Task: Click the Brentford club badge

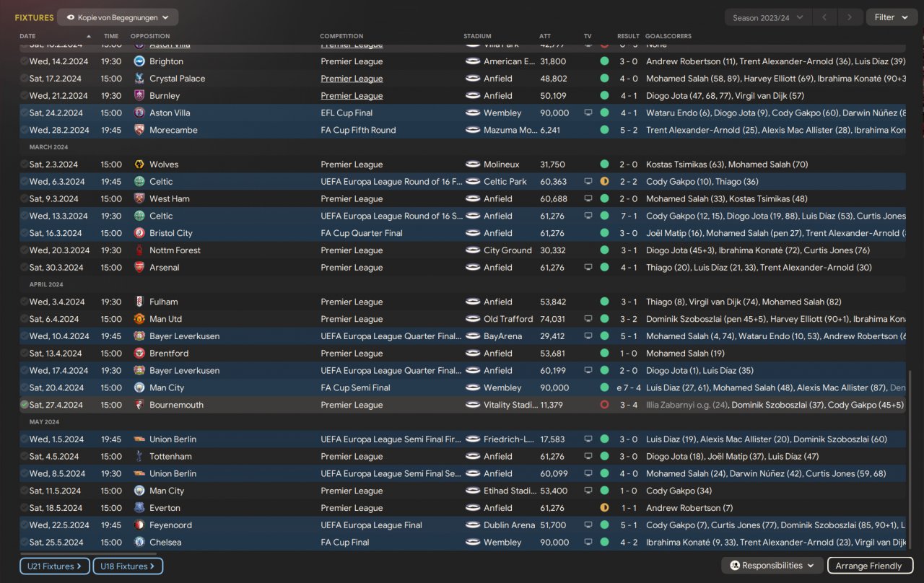Action: click(139, 354)
